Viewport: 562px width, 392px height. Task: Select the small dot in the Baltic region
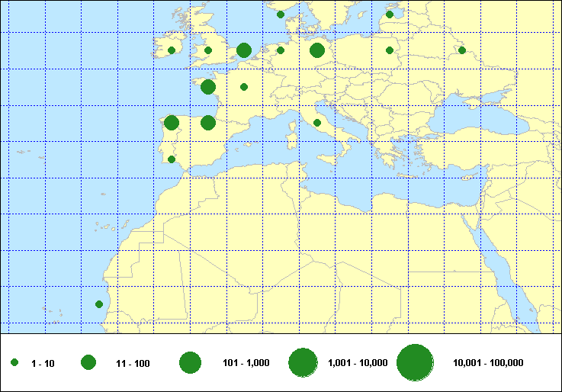point(390,14)
